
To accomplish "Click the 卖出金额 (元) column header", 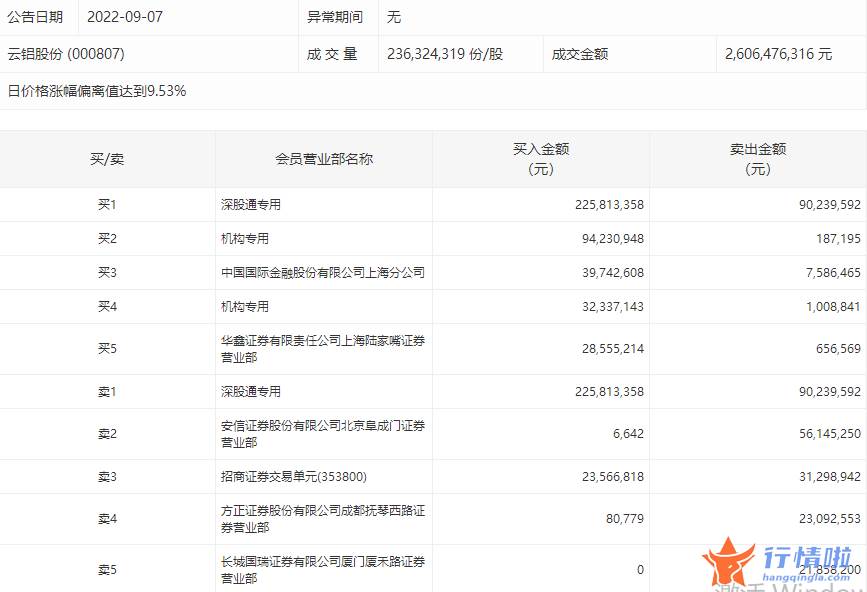I will [x=758, y=159].
